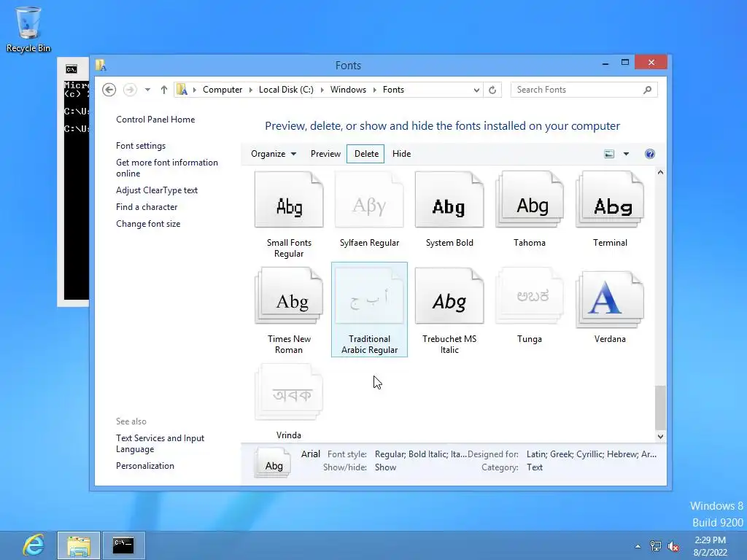747x560 pixels.
Task: Open Control Panel Home link
Action: pyautogui.click(x=155, y=120)
